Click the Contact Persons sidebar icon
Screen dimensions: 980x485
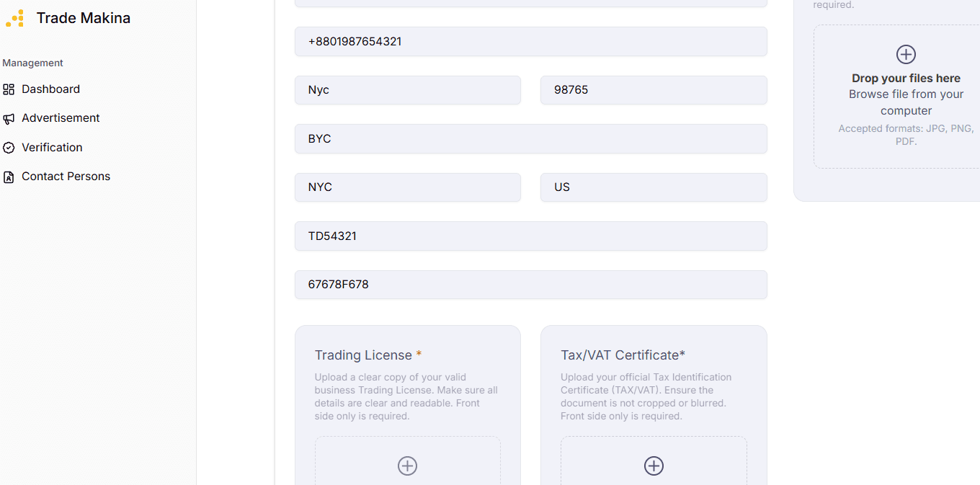pyautogui.click(x=9, y=177)
